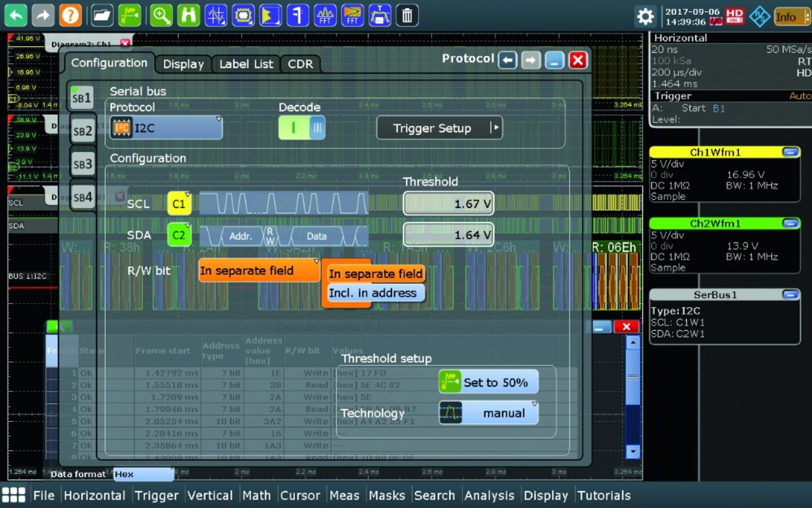Viewport: 812px width, 508px height.
Task: Open settings gear in top toolbar
Action: point(646,16)
